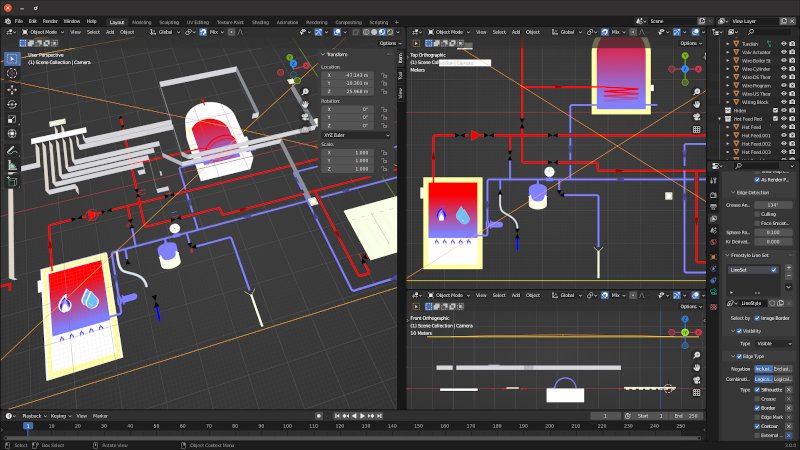
Task: Toggle the Contour edge type checkbox
Action: tap(758, 426)
